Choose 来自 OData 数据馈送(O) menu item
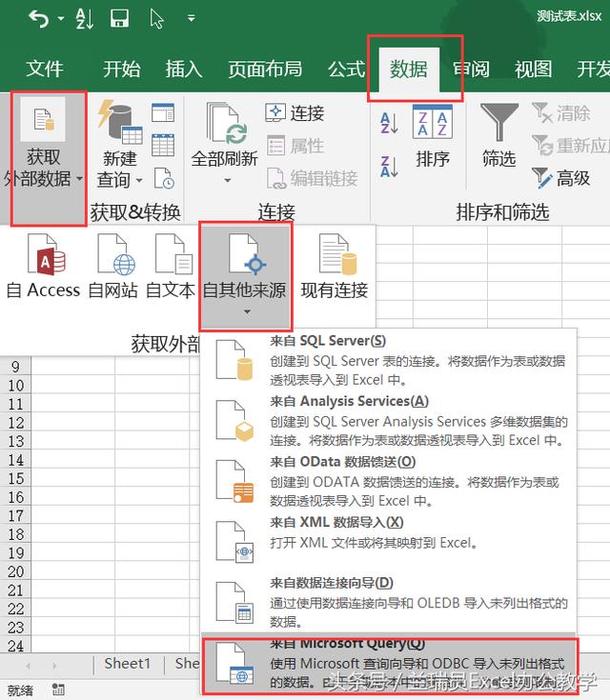610x700 pixels. 389,481
